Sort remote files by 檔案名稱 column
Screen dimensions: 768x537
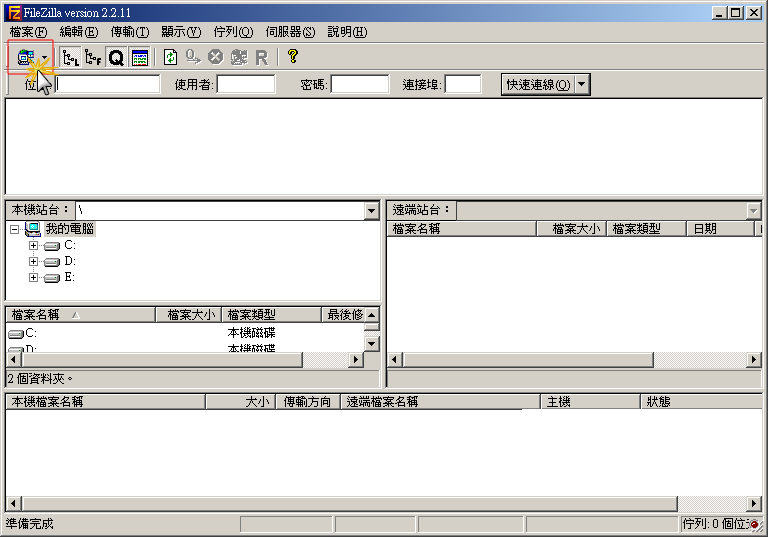[462, 229]
